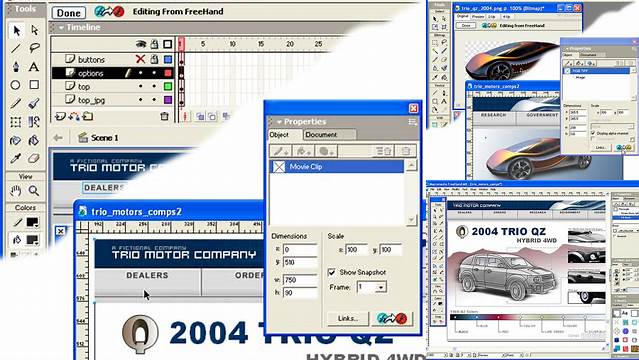Select the Eraser tool
Image resolution: width=639 pixels, height=360 pixels.
point(34,158)
